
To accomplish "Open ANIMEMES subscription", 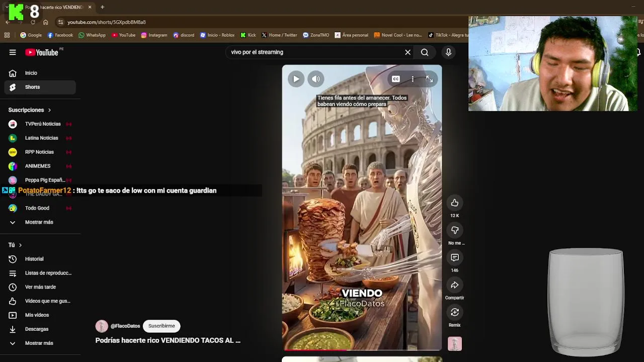I will pyautogui.click(x=40, y=166).
